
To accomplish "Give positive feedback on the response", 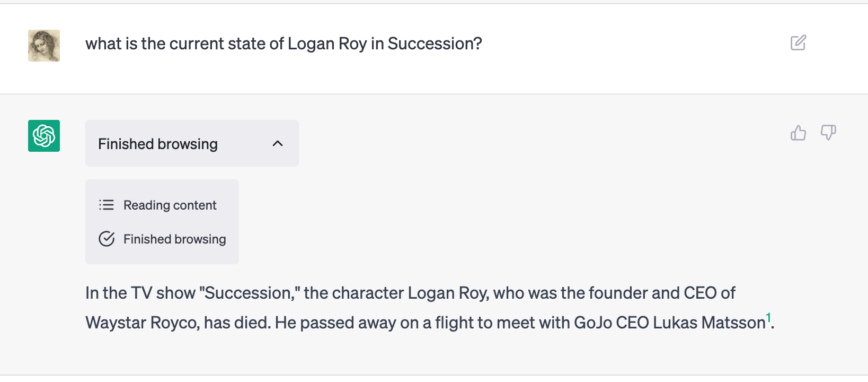I will (x=798, y=133).
